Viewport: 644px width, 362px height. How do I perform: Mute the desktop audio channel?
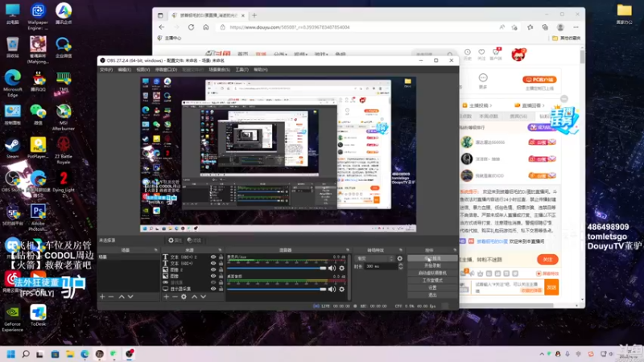332,289
